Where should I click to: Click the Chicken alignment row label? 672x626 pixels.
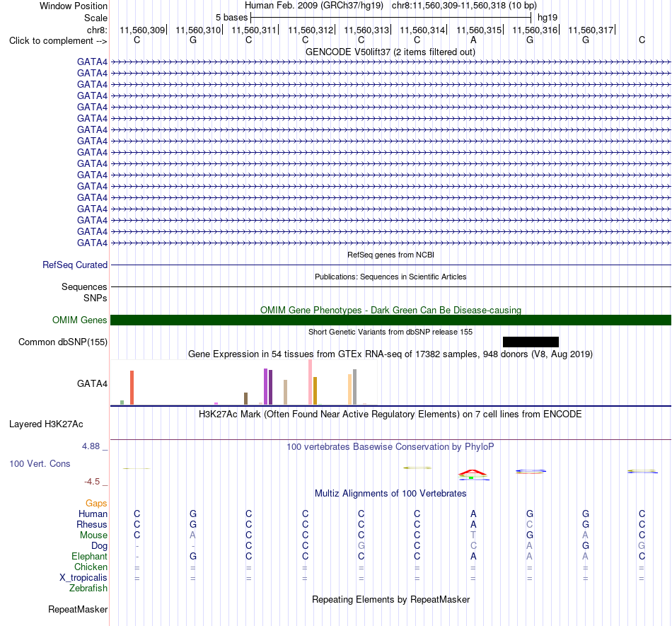[x=91, y=567]
